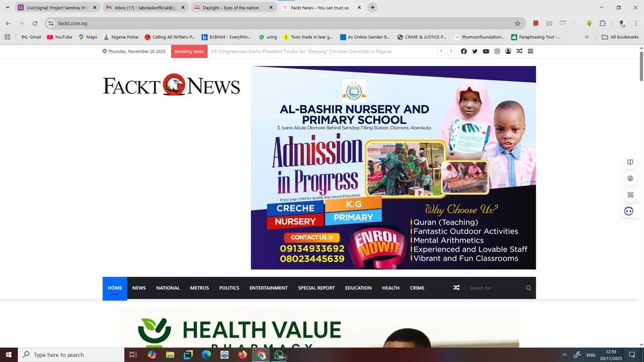The image size is (644, 362).
Task: Open CRIME menu item
Action: pyautogui.click(x=417, y=288)
